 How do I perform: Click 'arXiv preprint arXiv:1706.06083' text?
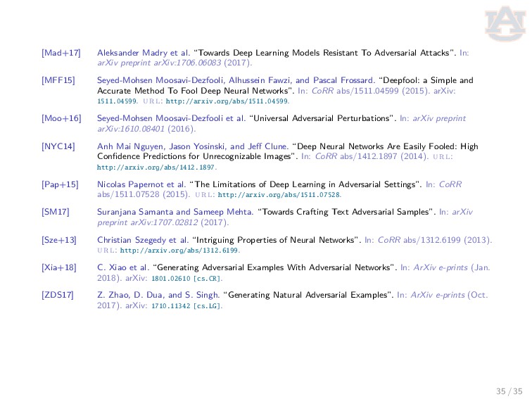(159, 63)
